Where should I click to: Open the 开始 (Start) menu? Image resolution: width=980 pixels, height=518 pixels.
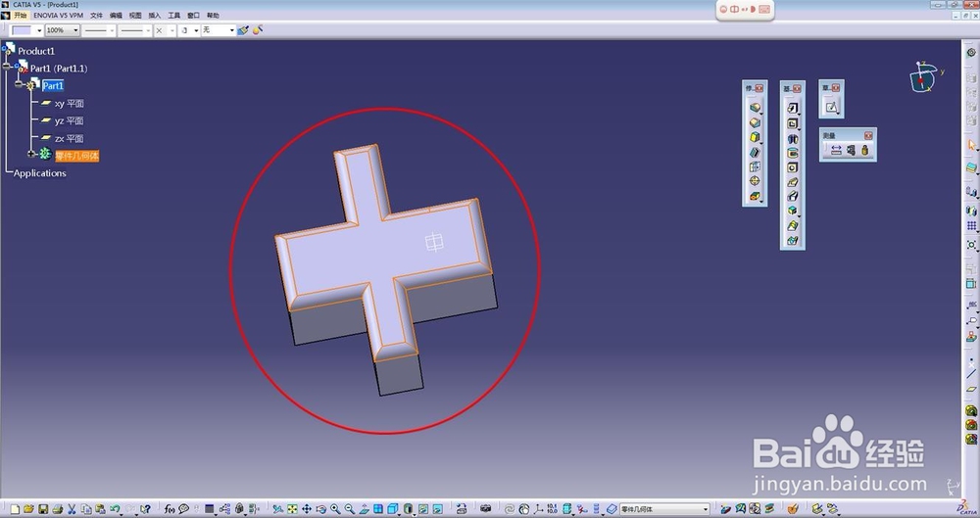click(x=21, y=15)
